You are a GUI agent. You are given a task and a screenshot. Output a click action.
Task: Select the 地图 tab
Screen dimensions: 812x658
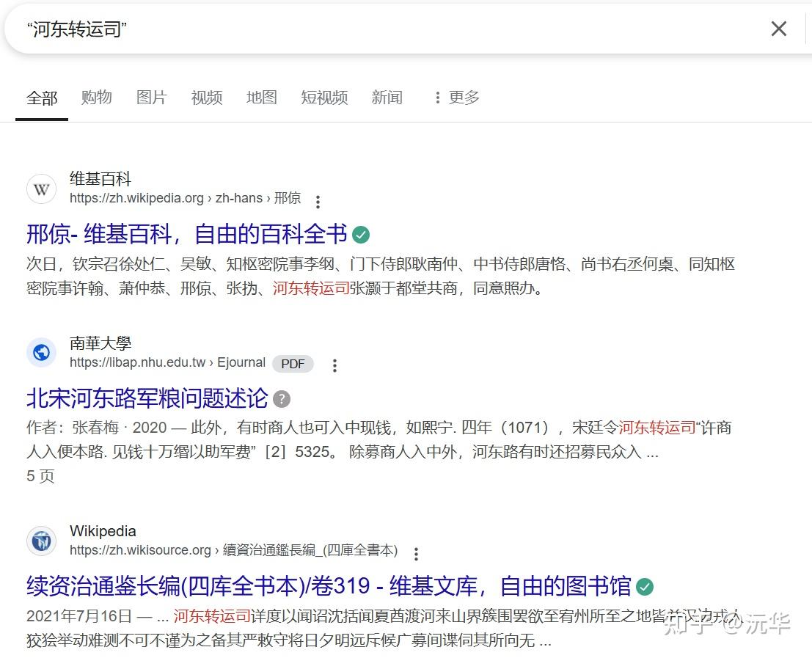(261, 97)
